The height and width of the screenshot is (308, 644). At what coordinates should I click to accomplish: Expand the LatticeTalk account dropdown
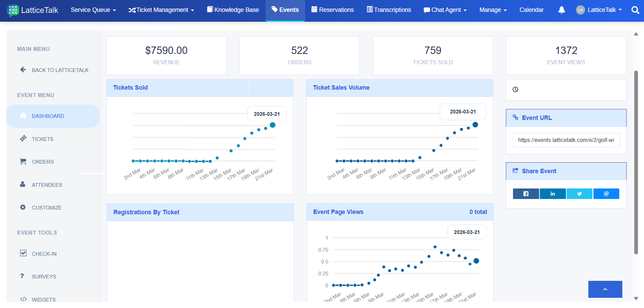pyautogui.click(x=599, y=10)
